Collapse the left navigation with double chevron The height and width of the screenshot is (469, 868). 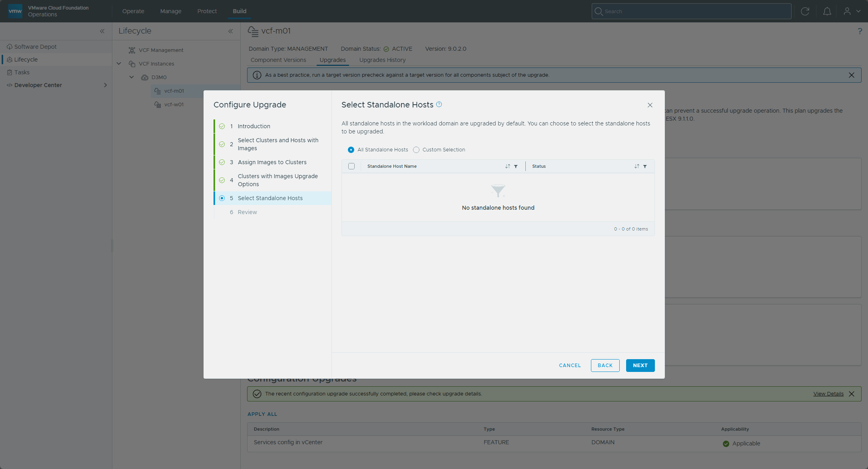point(102,31)
